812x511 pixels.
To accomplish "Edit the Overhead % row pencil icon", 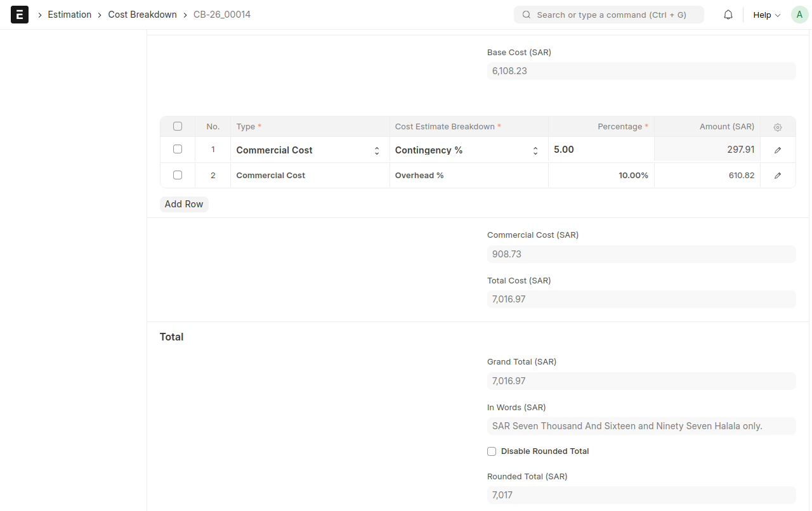I will (778, 176).
